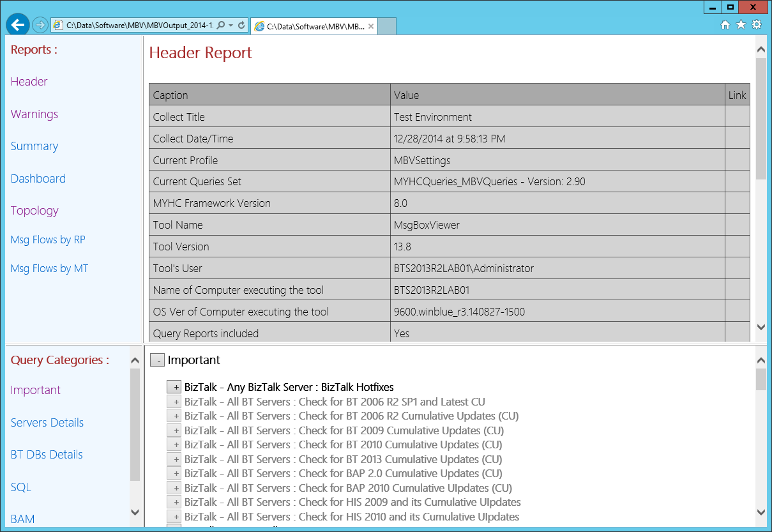Select the 'BTS2013R2LAB01\Administrator' user value
Screen dimensions: 772x532
[557, 268]
